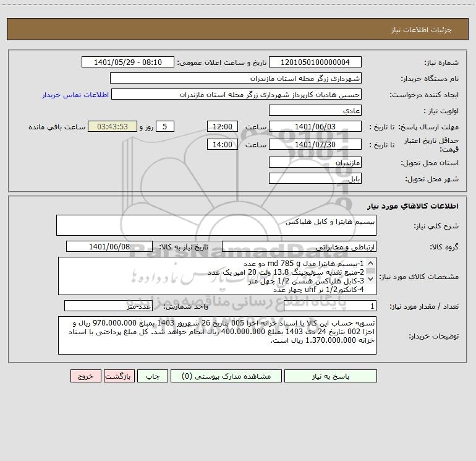Viewport: 476px width, 461px height.
Task: Open 'مشاهده مدارک پیوستی (0)' attachments button
Action: point(226,376)
